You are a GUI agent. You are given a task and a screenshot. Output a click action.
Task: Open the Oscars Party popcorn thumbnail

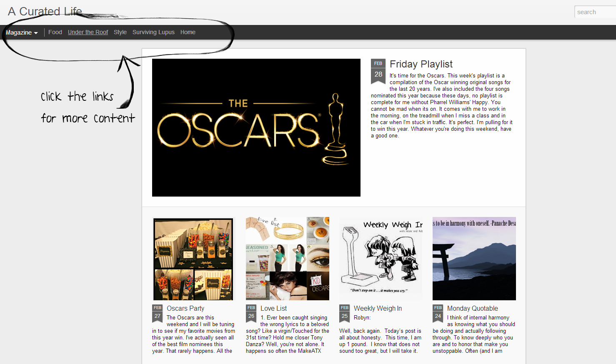(x=193, y=259)
